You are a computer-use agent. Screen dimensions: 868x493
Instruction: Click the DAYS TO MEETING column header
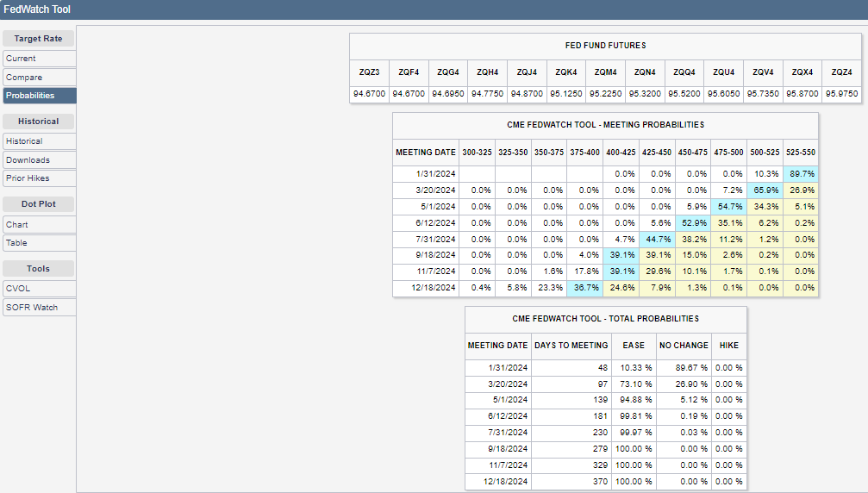coord(571,346)
